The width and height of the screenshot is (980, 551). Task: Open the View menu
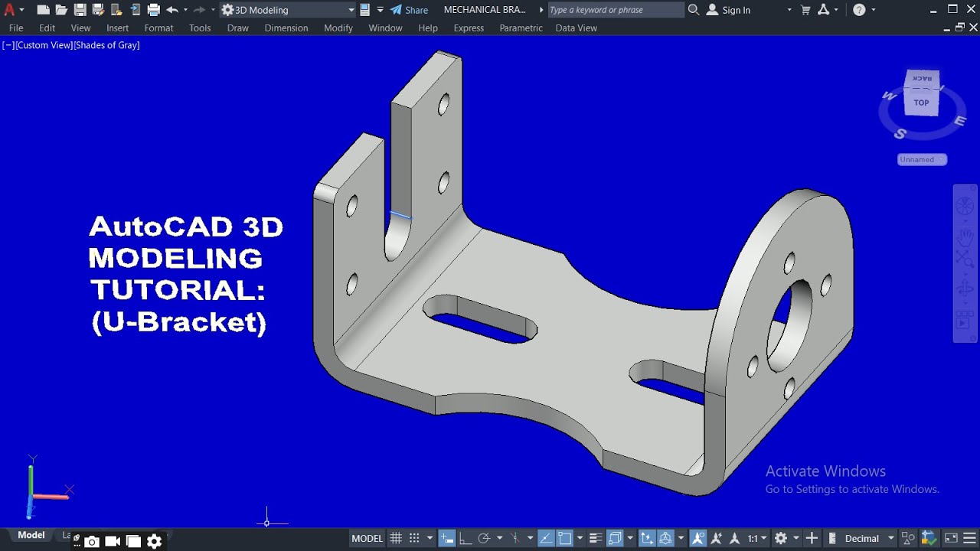[80, 28]
